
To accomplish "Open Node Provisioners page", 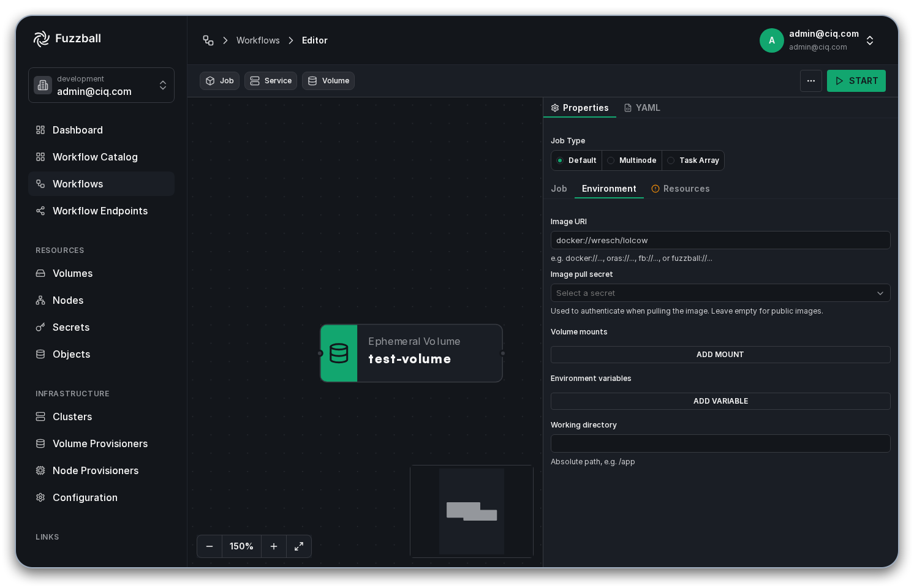I will (101, 470).
